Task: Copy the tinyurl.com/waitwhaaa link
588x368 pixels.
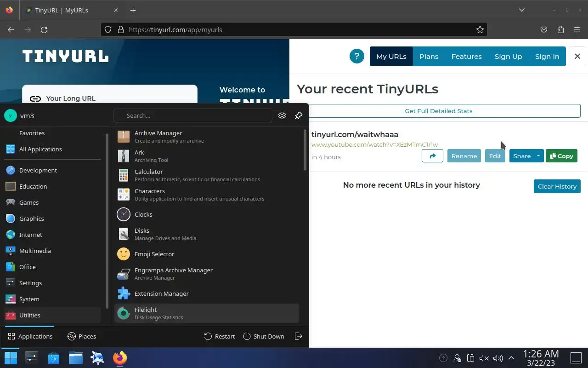Action: (x=561, y=156)
